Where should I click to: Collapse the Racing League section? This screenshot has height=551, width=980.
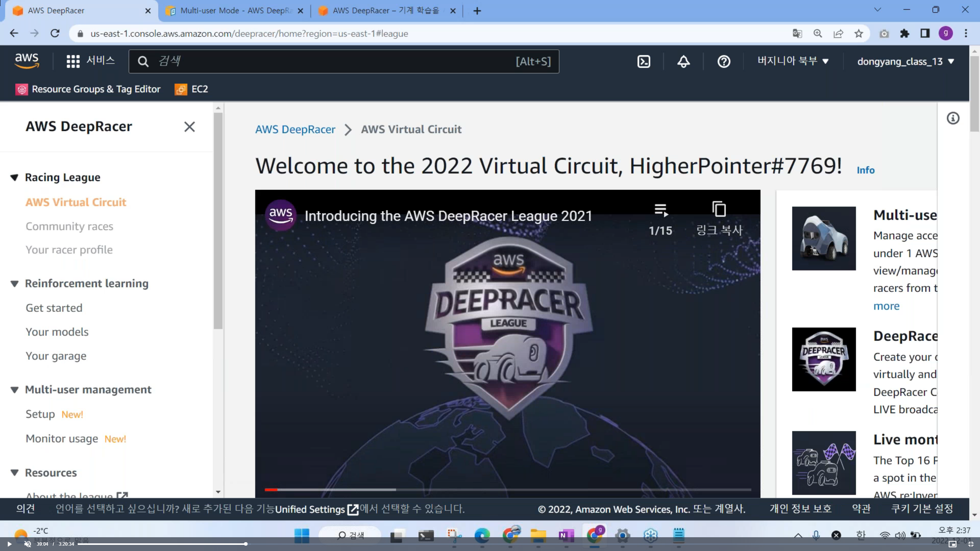click(15, 178)
